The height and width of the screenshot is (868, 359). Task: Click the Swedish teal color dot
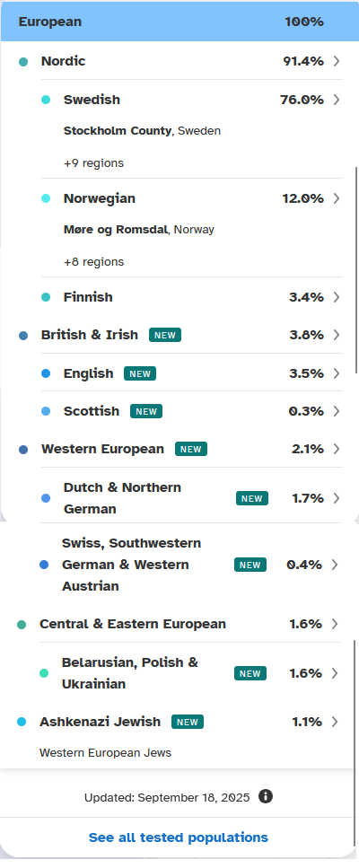pyautogui.click(x=46, y=100)
